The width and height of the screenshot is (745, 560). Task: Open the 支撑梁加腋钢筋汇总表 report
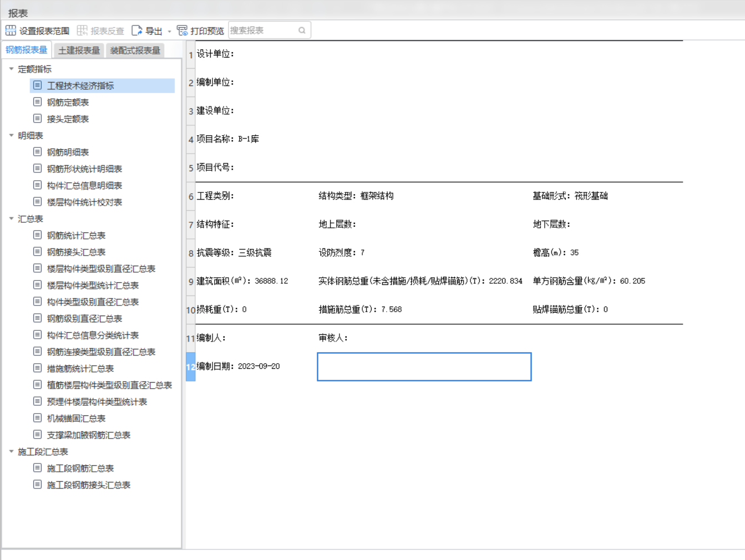click(x=89, y=435)
